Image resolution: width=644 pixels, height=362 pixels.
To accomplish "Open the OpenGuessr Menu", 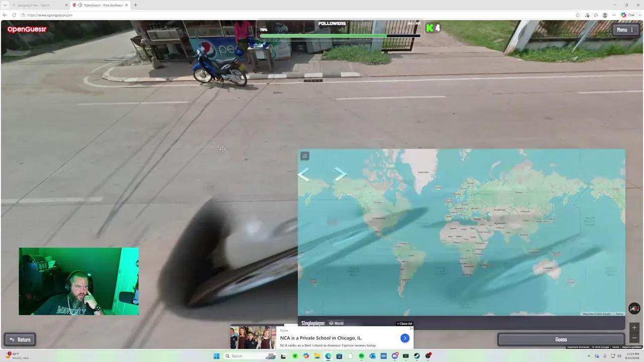I will pyautogui.click(x=626, y=30).
